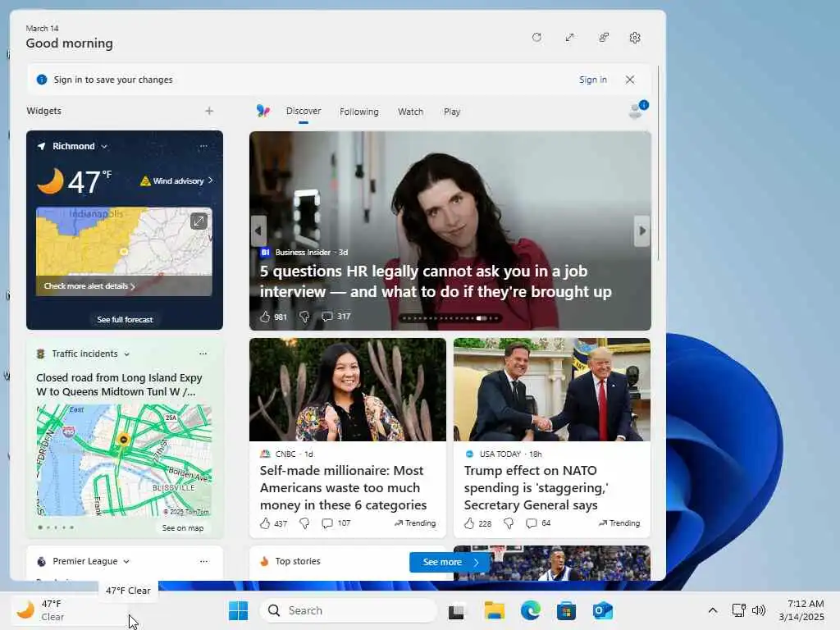Open Task View on the taskbar
The image size is (840, 630).
(457, 610)
